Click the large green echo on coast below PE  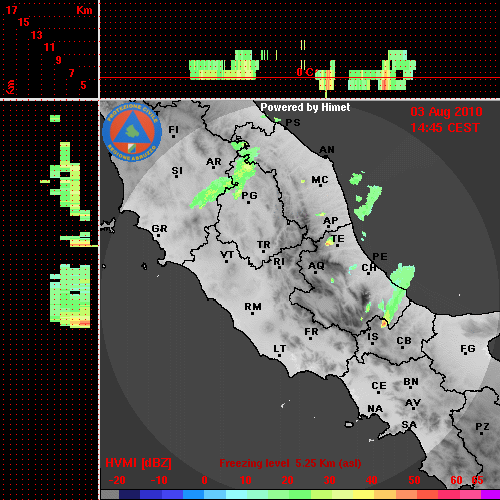[403, 276]
